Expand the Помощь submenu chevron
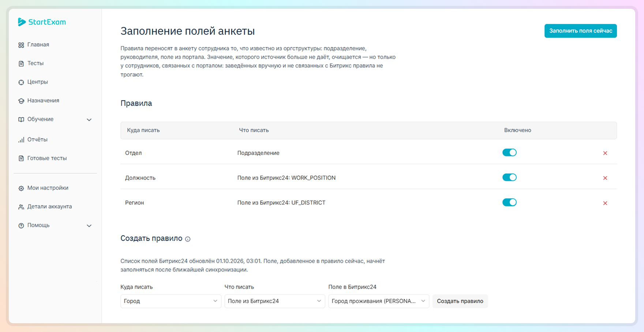This screenshot has width=644, height=332. pos(89,226)
